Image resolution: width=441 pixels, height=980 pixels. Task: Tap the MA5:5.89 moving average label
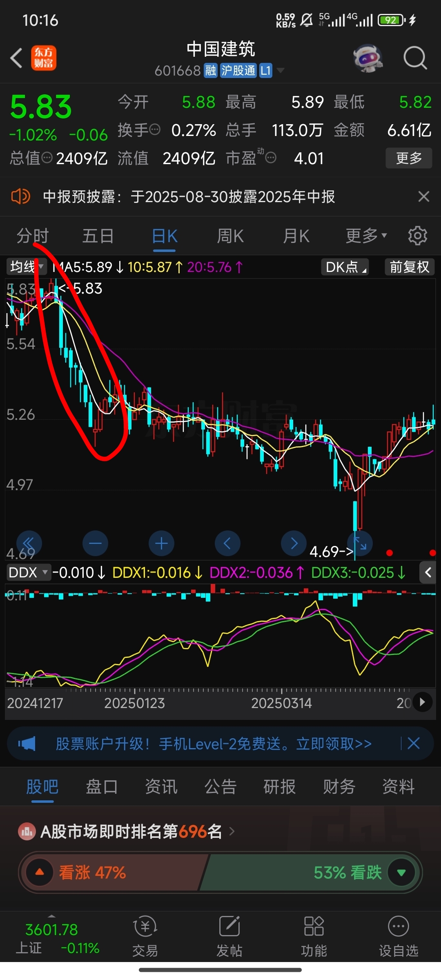(x=87, y=267)
